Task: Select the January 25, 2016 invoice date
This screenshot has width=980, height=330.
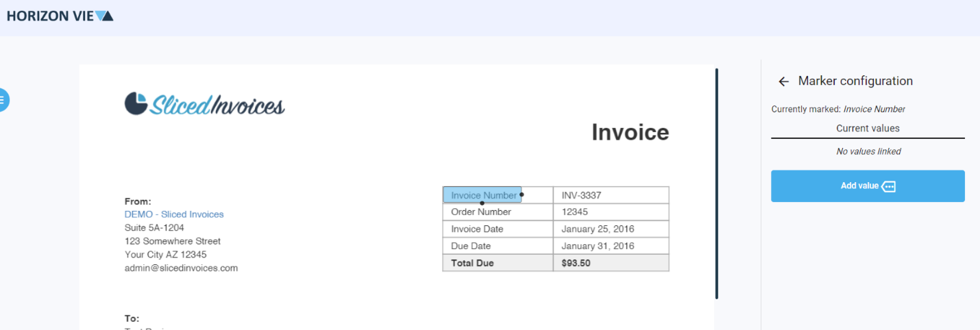Action: tap(598, 229)
